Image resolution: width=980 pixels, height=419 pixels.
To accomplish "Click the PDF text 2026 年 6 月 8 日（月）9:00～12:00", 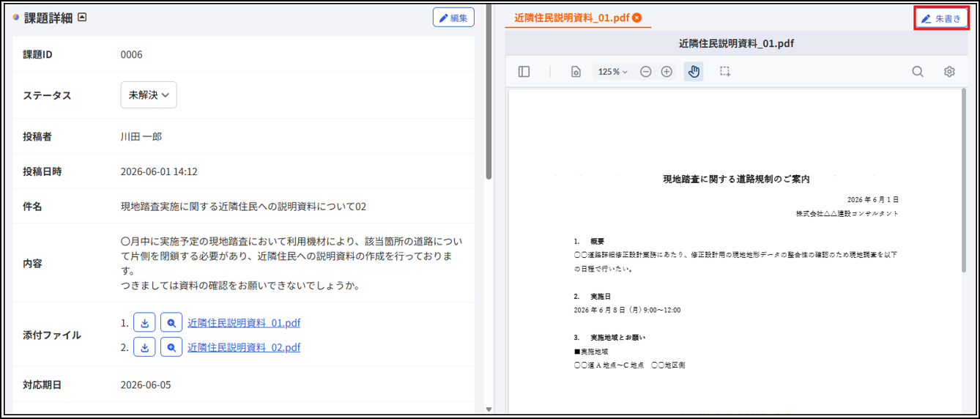I will coord(628,310).
